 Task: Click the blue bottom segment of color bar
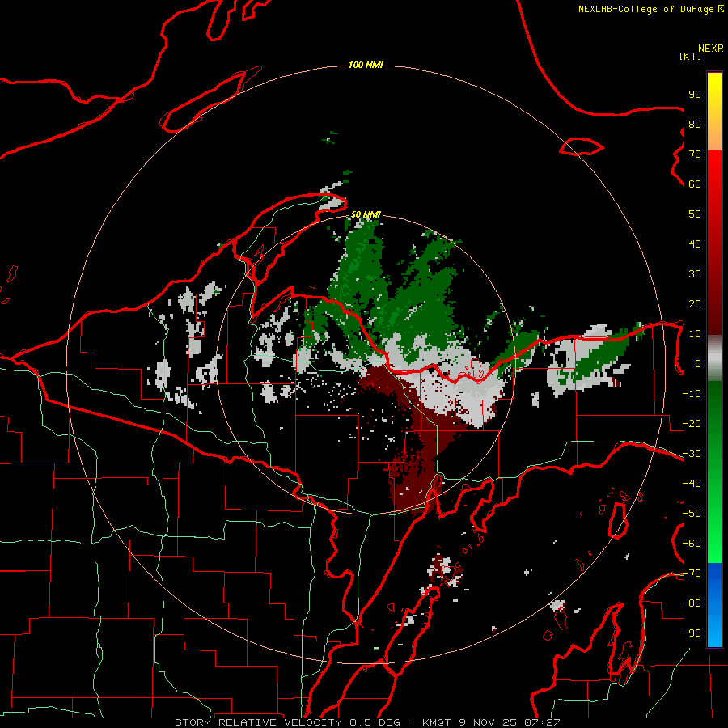(714, 605)
